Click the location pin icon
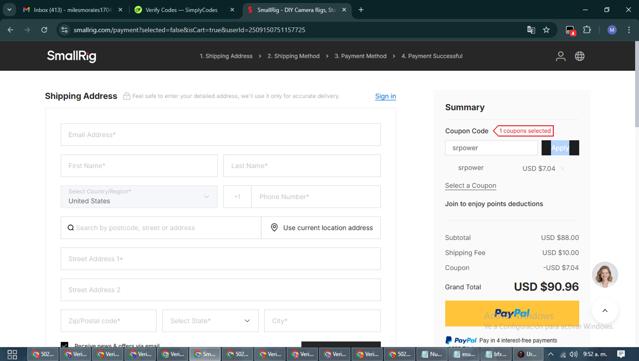This screenshot has height=361, width=639. pos(274,227)
